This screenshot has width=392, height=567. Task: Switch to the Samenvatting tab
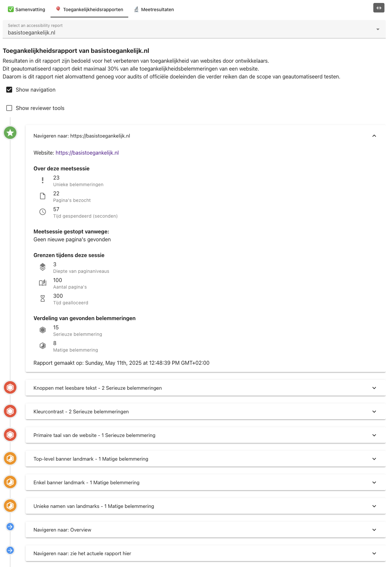(x=27, y=10)
